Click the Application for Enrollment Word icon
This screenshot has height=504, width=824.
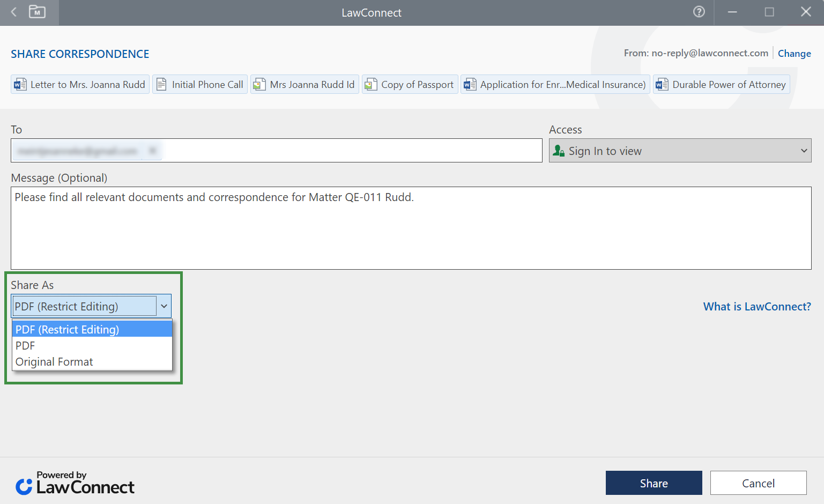[x=470, y=85]
